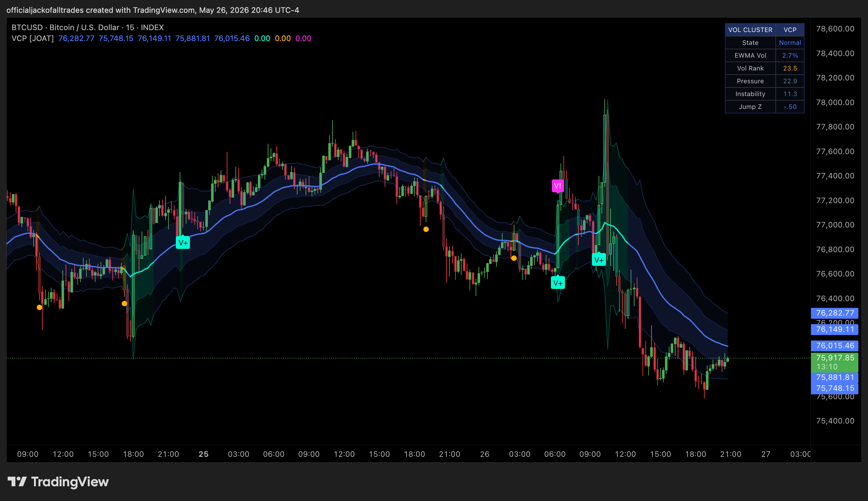Screen dimensions: 868x501
Task: Click the Vol Rank value 23.5
Action: 790,68
